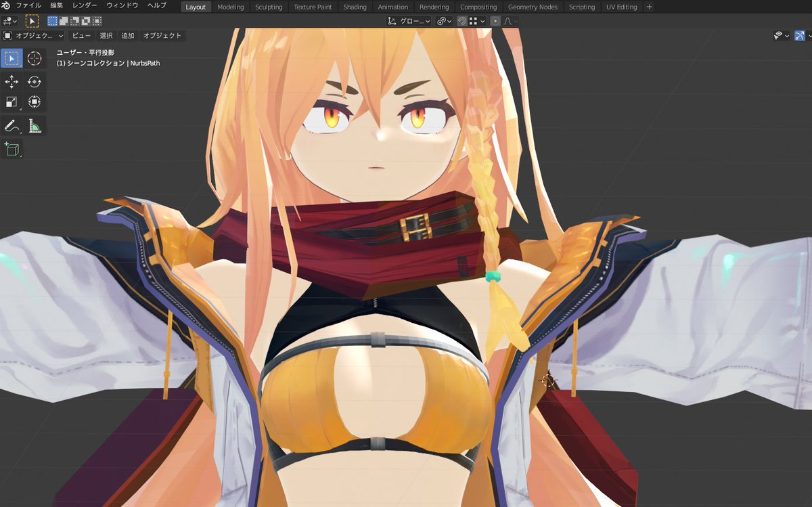Open editor type dropdown
Viewport: 812px width, 507px height.
click(x=9, y=21)
